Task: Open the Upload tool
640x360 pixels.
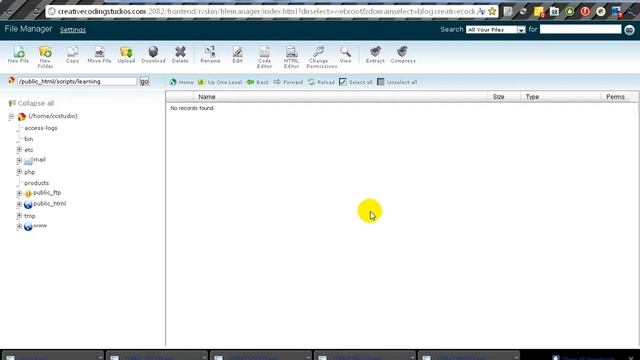Action: [x=126, y=54]
